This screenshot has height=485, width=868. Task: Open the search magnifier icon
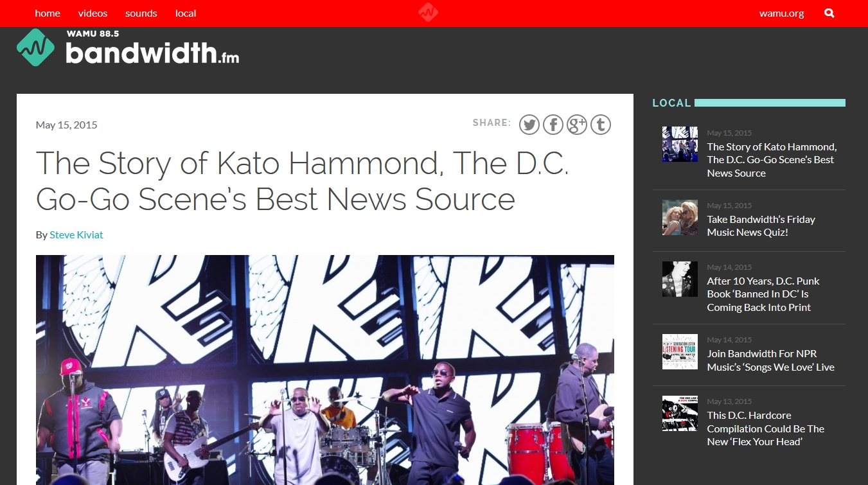coord(829,13)
